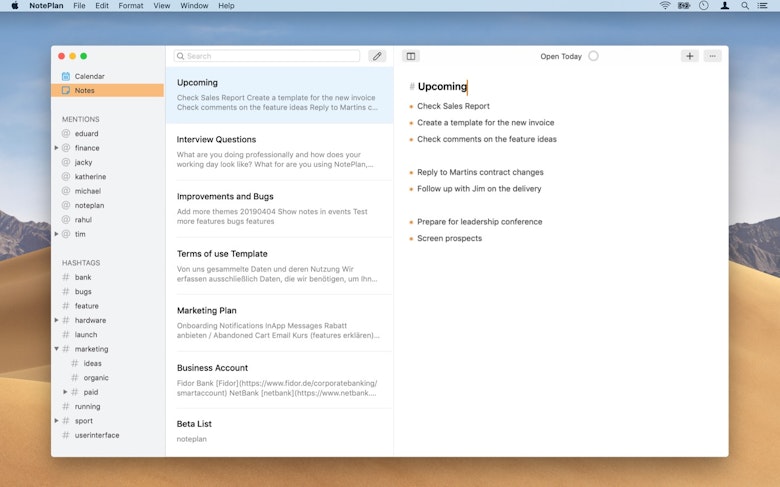Click the @ icon beside jacky
The height and width of the screenshot is (487, 780).
[x=66, y=162]
